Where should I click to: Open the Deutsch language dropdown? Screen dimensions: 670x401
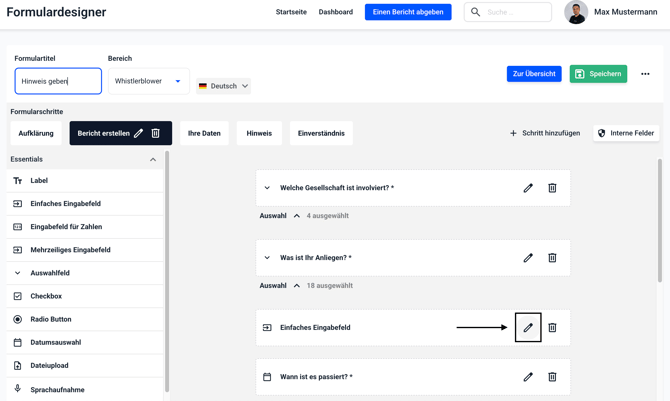tap(223, 86)
